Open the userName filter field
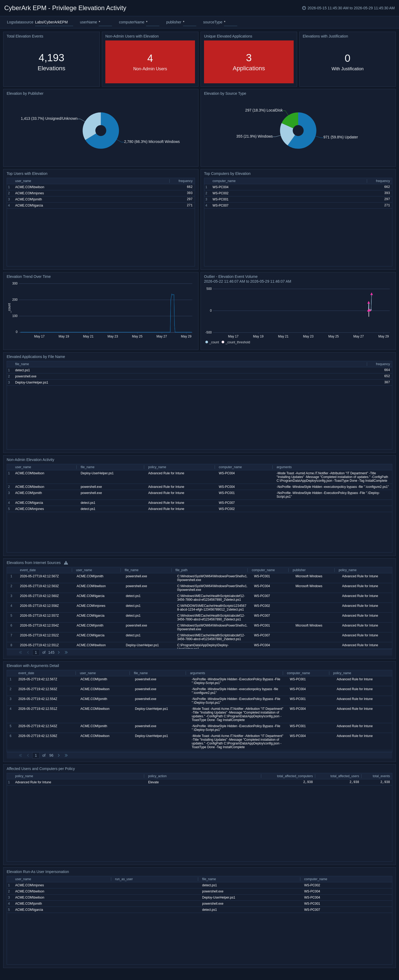 [105, 22]
